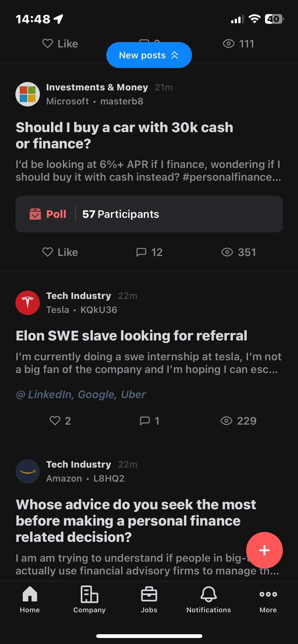298x644 pixels.
Task: Open the Notifications tab
Action: tap(209, 600)
